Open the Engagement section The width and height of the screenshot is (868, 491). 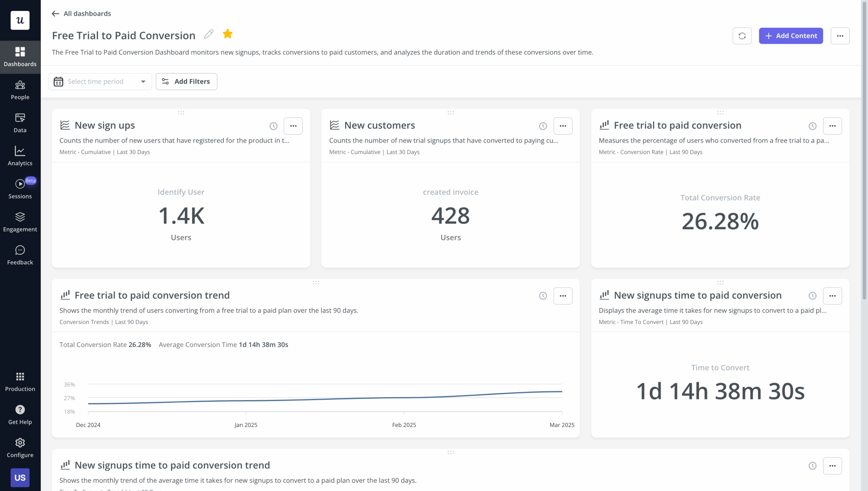coord(20,222)
